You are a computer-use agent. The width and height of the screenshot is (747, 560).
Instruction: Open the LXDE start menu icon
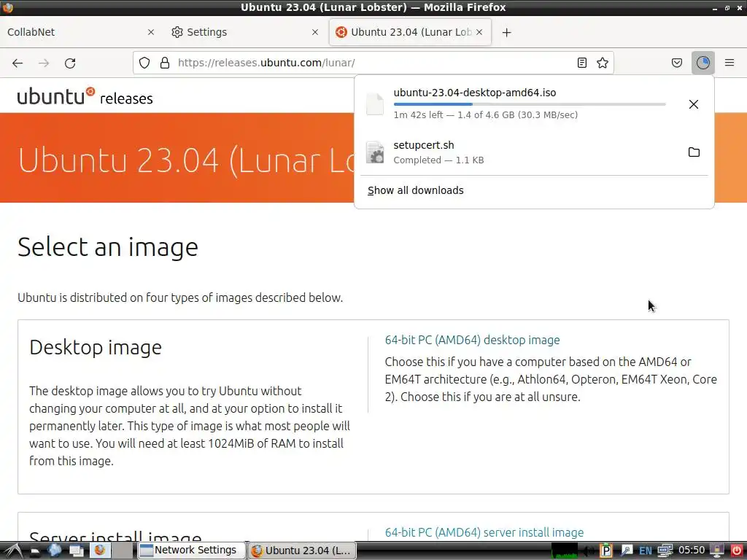[x=13, y=551]
